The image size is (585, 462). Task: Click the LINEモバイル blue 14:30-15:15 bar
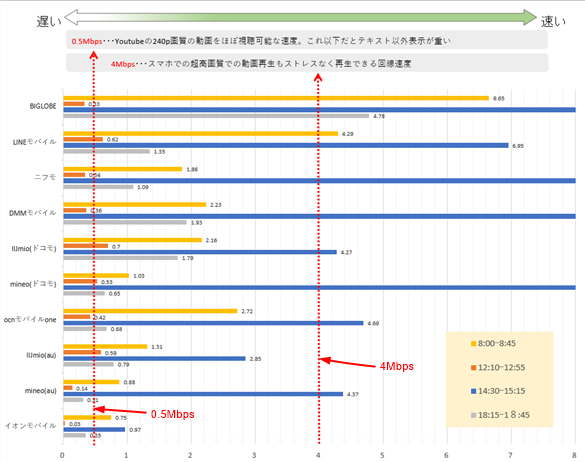pos(286,146)
